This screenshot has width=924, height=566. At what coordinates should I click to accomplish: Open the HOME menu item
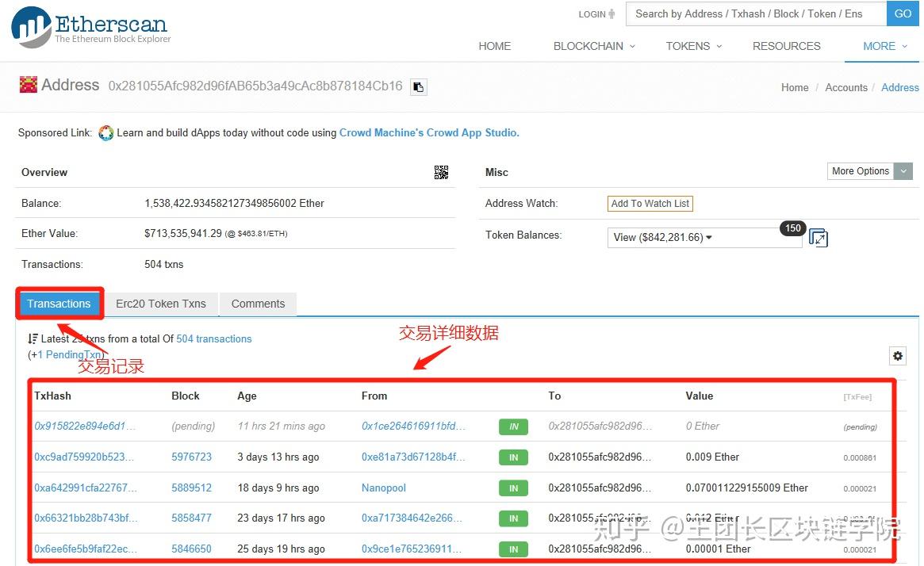[494, 46]
